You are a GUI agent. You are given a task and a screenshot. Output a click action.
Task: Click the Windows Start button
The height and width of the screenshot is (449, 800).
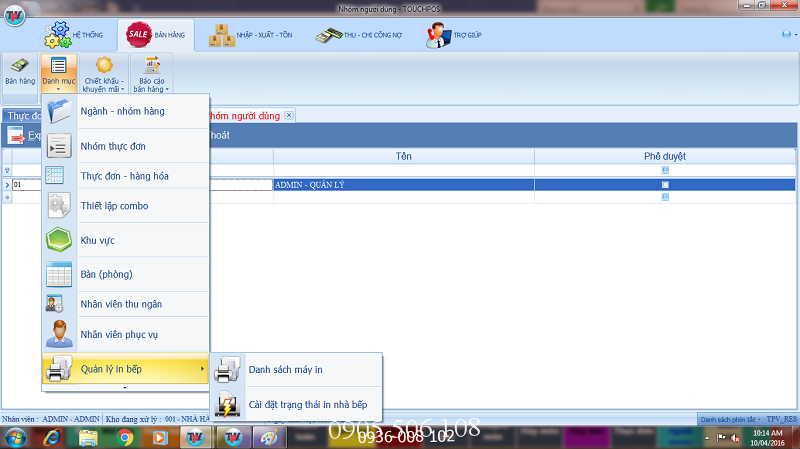coord(15,438)
